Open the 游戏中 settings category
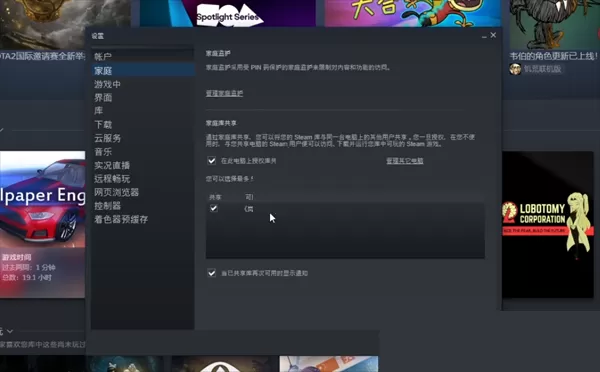This screenshot has height=372, width=600. pyautogui.click(x=142, y=84)
